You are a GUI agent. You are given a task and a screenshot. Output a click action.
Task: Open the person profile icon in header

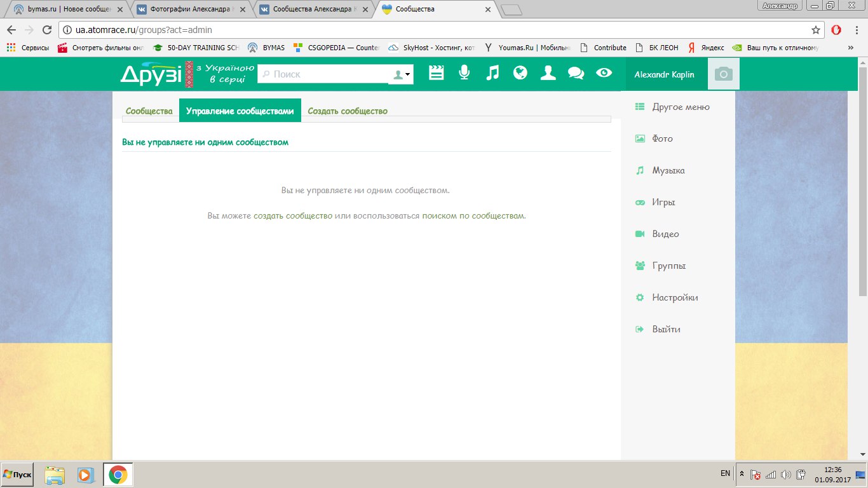point(548,73)
